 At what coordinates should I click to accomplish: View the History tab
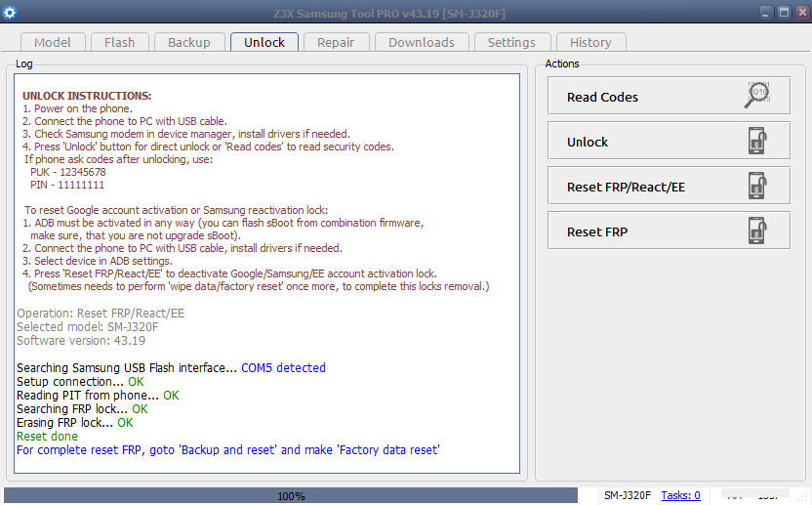coord(590,42)
